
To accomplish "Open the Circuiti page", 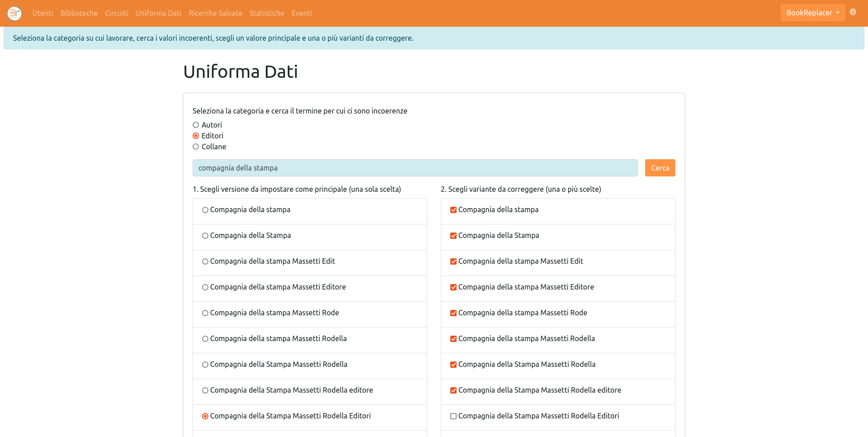I will (x=116, y=13).
